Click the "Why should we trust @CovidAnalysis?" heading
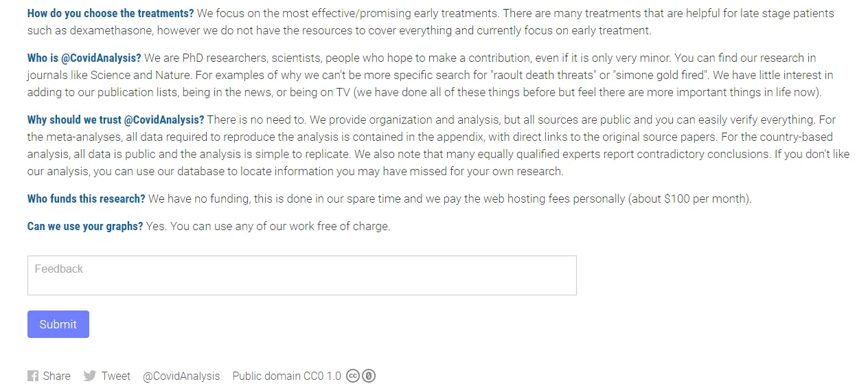868x384 pixels. pos(116,120)
